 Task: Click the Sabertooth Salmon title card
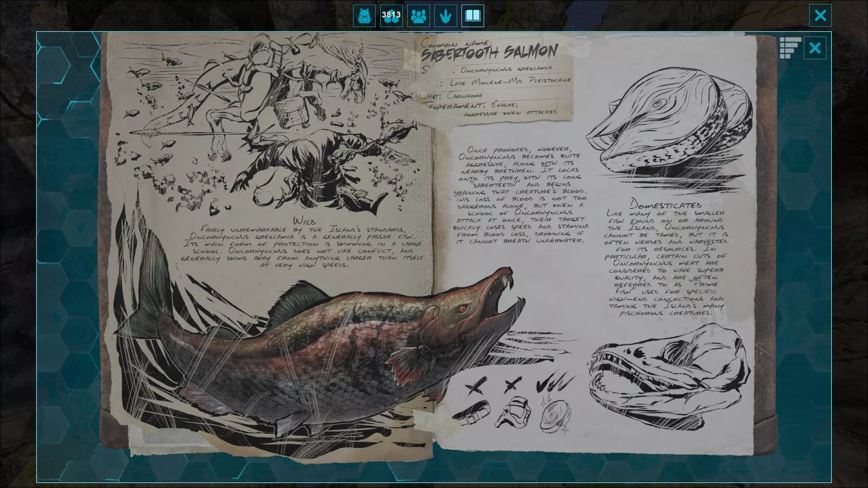(490, 52)
